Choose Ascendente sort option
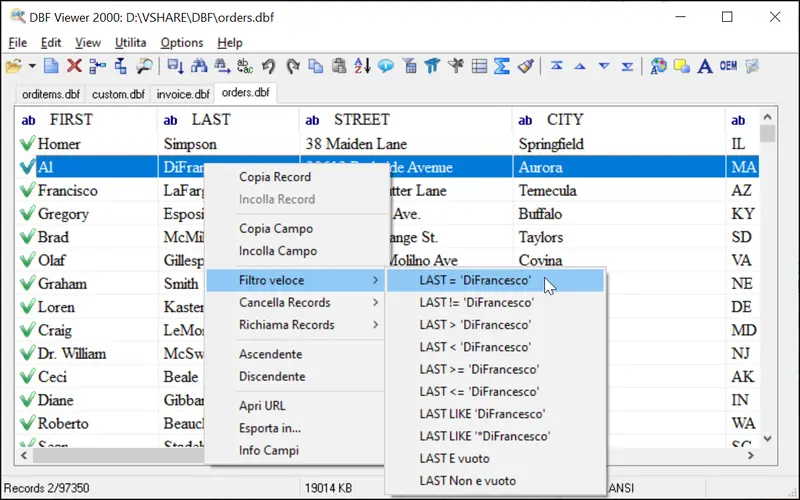 [295, 354]
